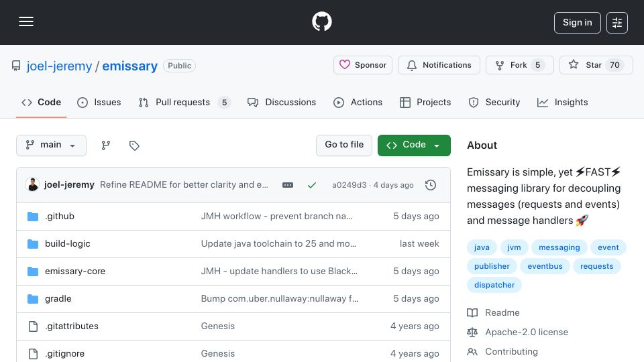Screen dimensions: 644x362
Task: Open the build-logic folder
Action: (67, 244)
